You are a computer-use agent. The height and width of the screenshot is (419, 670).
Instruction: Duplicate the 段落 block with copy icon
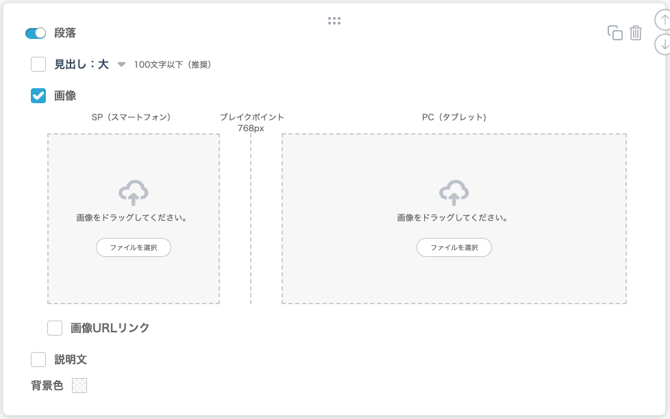coord(615,33)
